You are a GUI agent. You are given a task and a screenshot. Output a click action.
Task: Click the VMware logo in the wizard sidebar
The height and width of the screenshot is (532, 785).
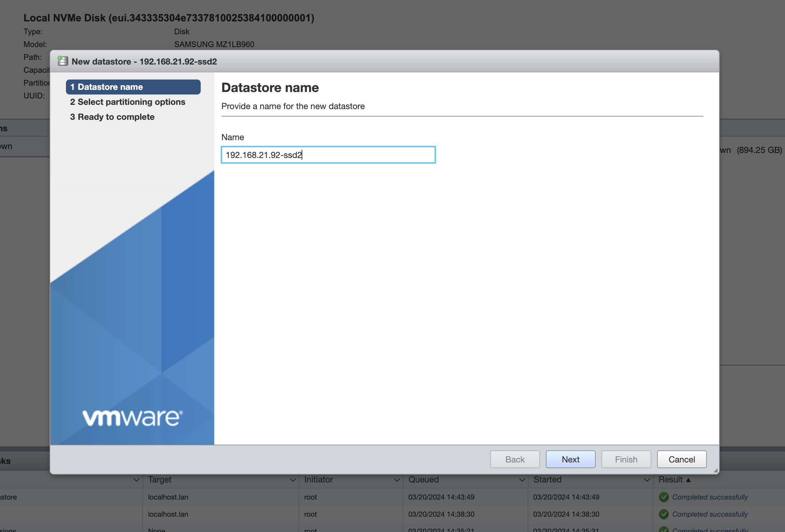tap(132, 417)
